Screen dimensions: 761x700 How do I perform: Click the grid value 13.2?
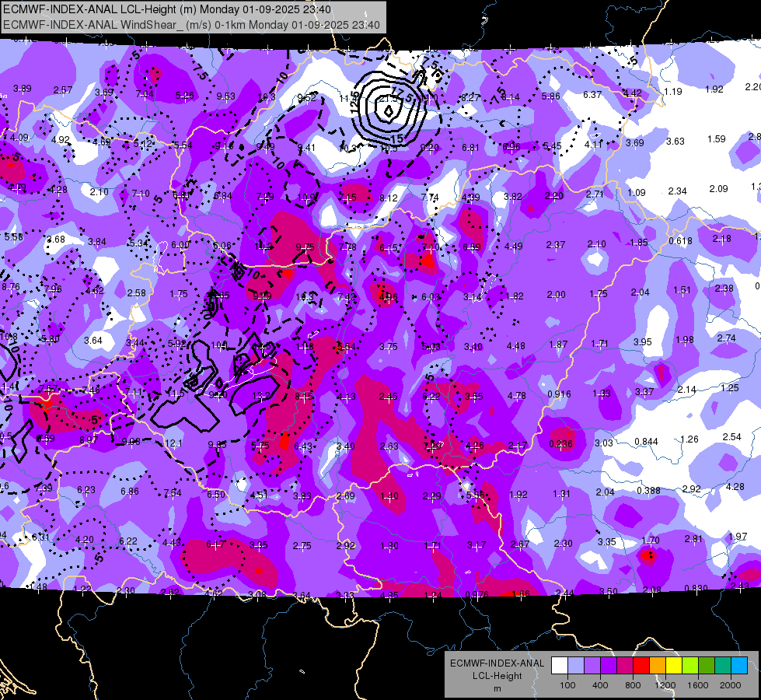pyautogui.click(x=261, y=395)
